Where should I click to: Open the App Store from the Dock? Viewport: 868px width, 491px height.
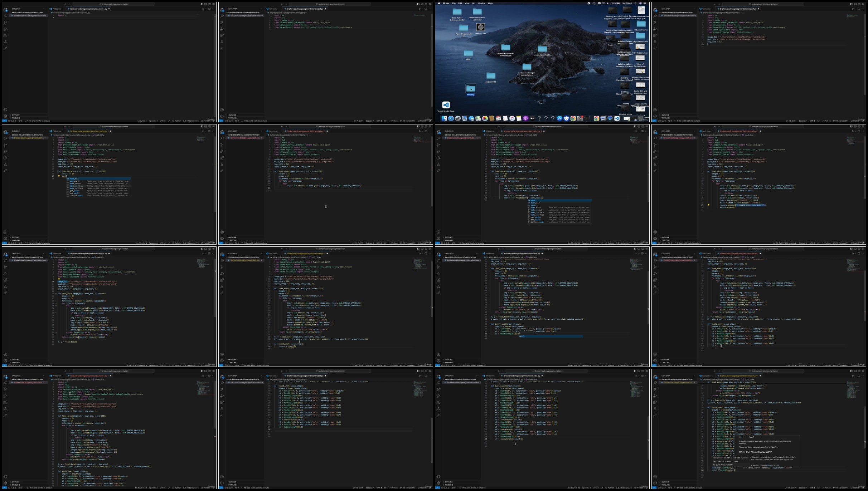pyautogui.click(x=559, y=118)
